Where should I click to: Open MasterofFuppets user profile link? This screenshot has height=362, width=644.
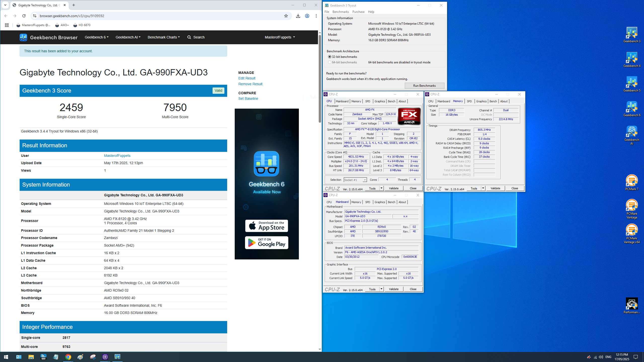coord(117,156)
